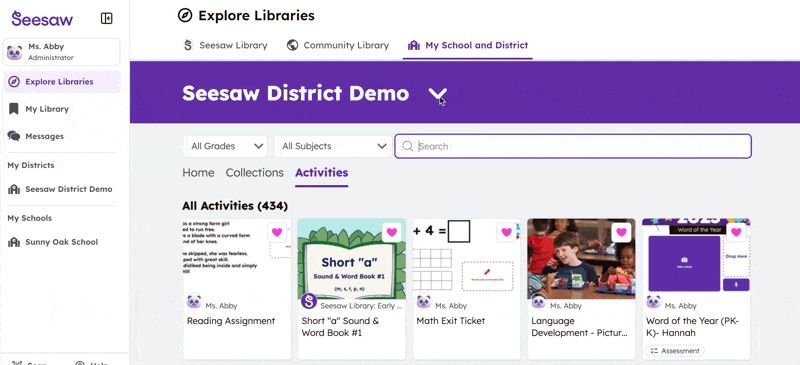This screenshot has height=365, width=800.
Task: Go to the Home tab
Action: point(198,173)
